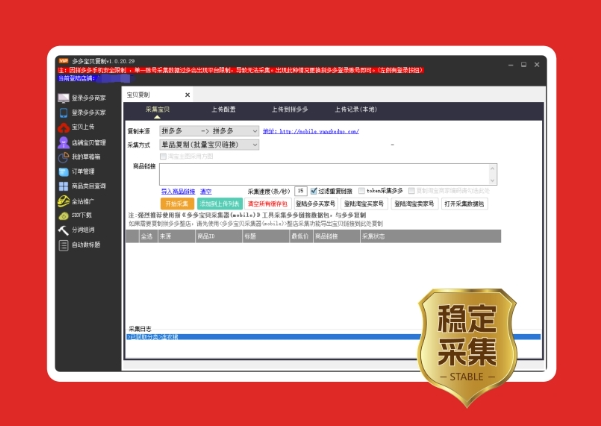Switch to the 上传配置 tab
Screen dimensions: 601x426
(x=224, y=110)
